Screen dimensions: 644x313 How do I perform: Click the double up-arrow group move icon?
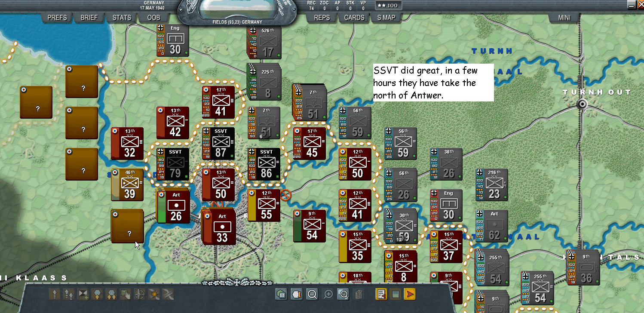[69, 295]
